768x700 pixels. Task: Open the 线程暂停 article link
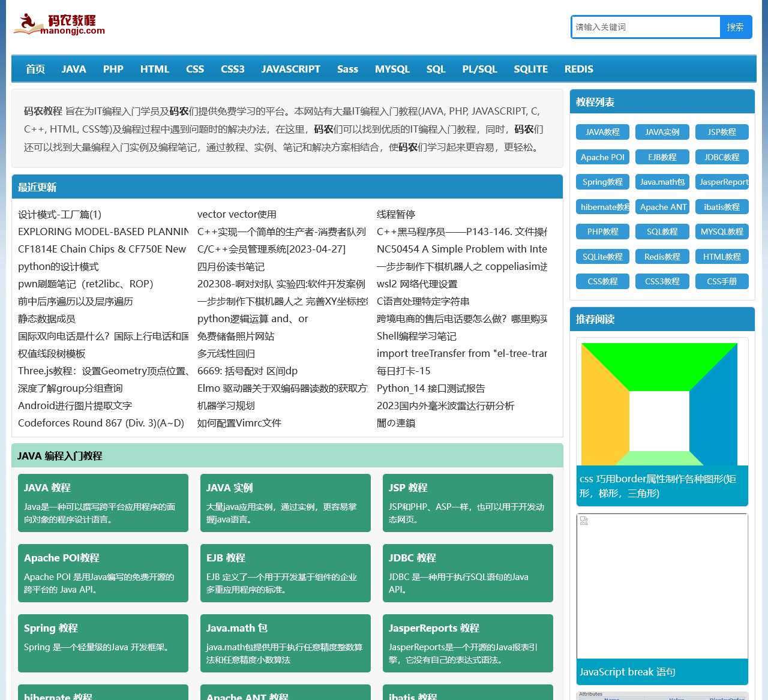pos(396,214)
